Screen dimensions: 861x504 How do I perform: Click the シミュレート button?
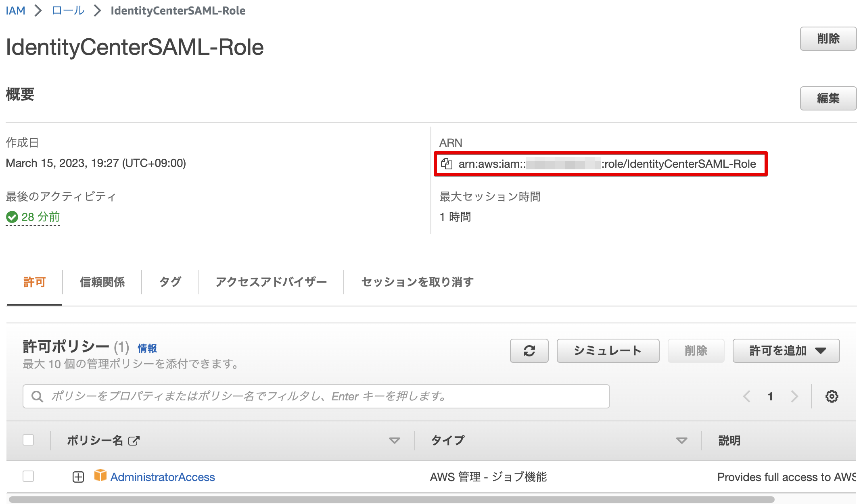[608, 351]
